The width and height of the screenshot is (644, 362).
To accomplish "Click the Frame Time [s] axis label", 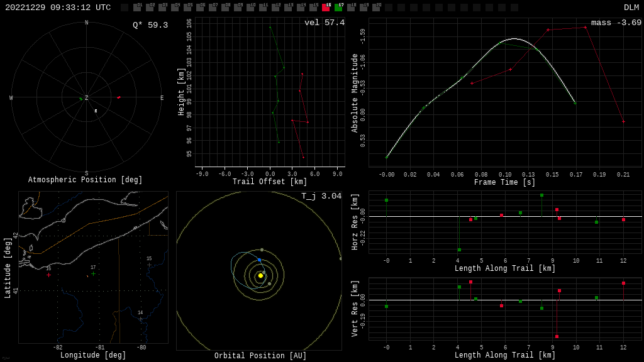I will tap(505, 182).
